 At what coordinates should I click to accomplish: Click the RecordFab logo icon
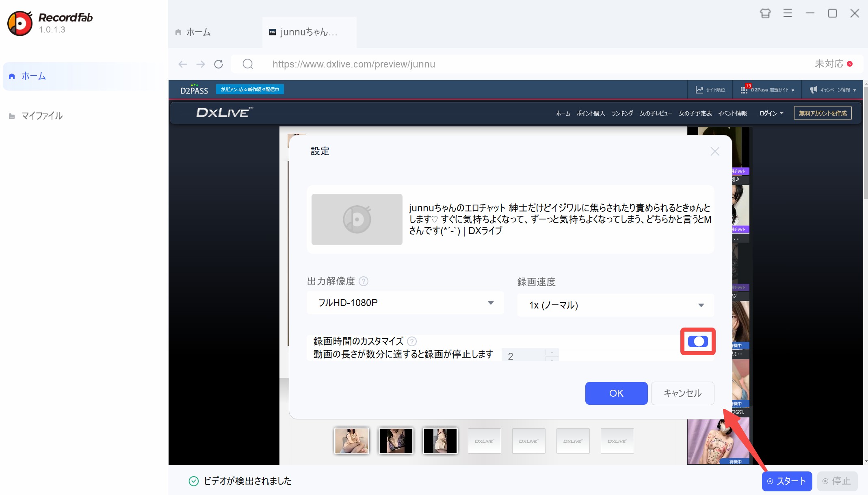(20, 23)
